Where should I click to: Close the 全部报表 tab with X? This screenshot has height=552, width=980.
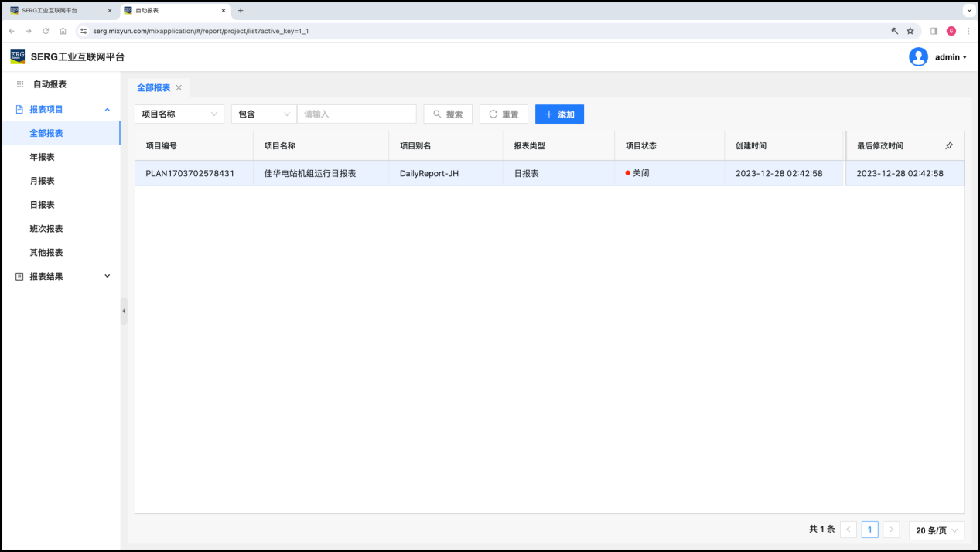coord(179,88)
